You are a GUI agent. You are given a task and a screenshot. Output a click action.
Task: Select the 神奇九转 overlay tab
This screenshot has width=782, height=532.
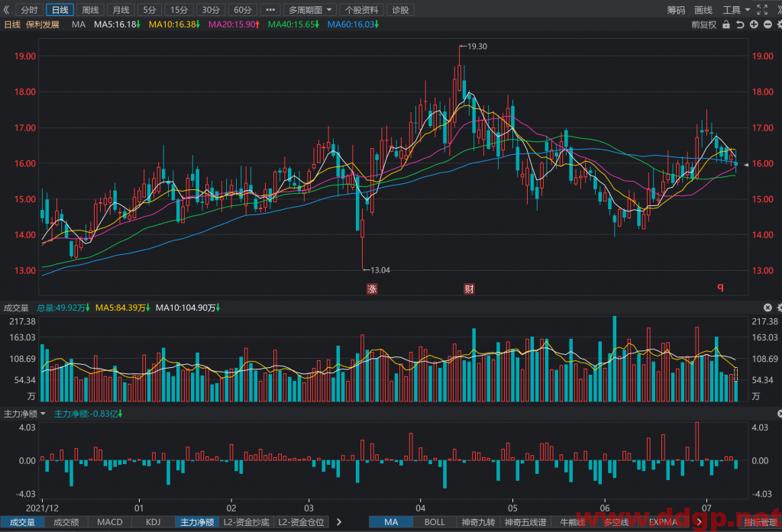coord(478,522)
